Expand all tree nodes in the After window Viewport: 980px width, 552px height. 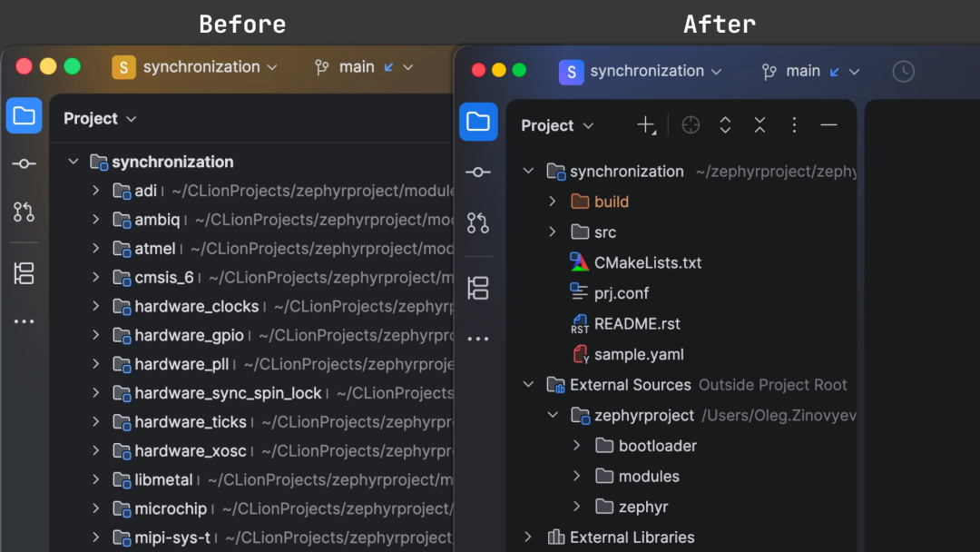(725, 125)
